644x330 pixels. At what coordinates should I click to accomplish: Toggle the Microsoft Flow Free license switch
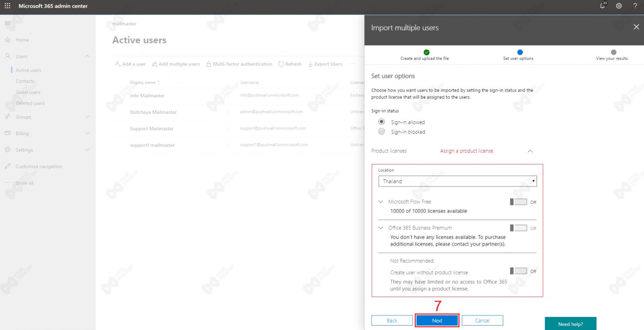click(518, 202)
